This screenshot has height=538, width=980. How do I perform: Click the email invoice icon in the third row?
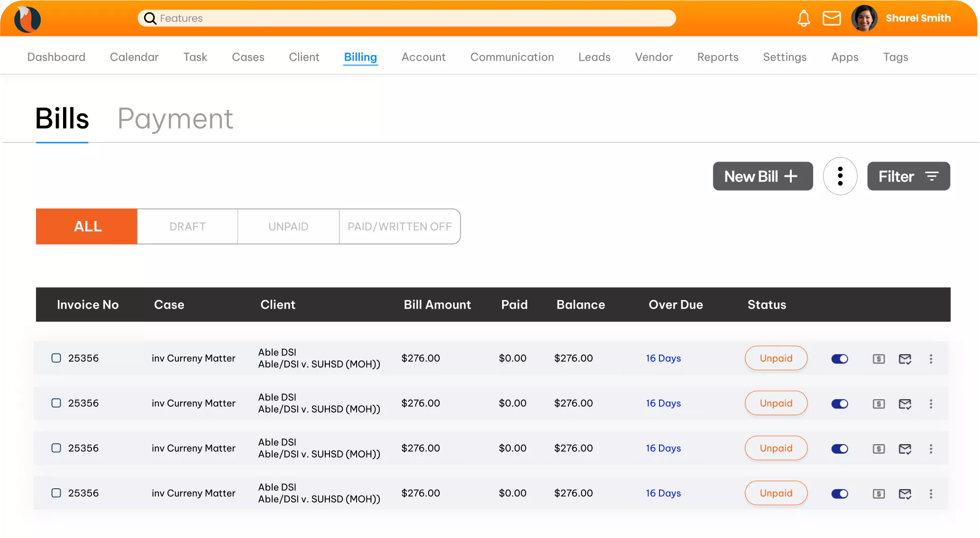[x=905, y=449]
